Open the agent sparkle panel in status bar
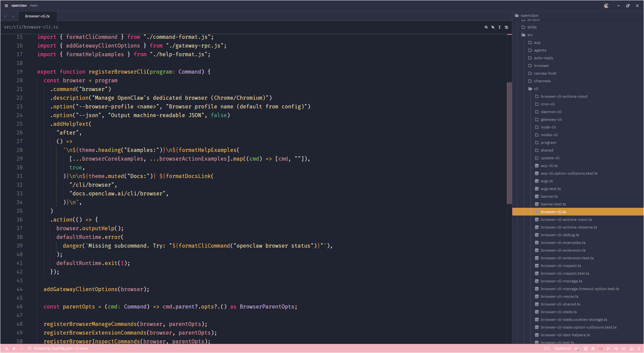 coord(616,349)
